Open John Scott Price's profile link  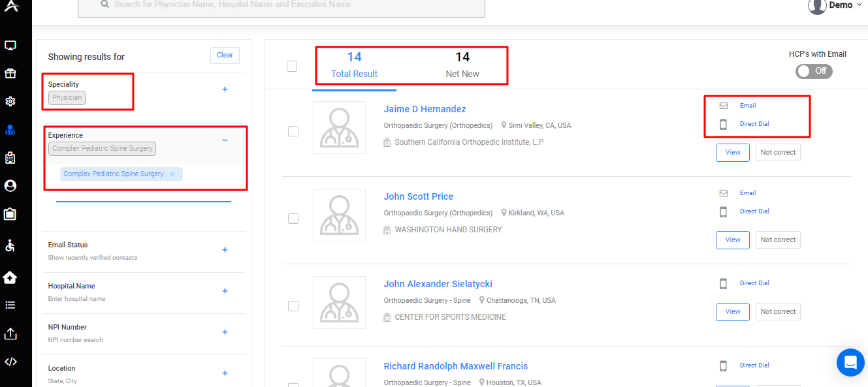pos(418,196)
